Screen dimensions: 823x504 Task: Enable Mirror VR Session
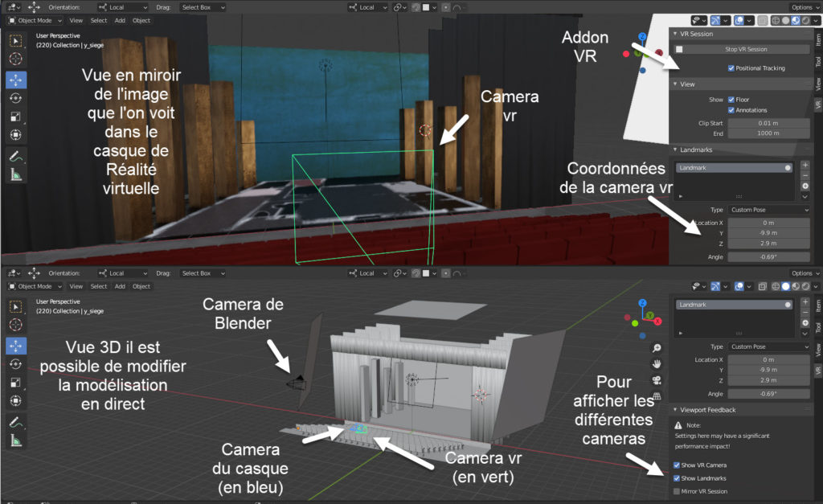point(677,491)
